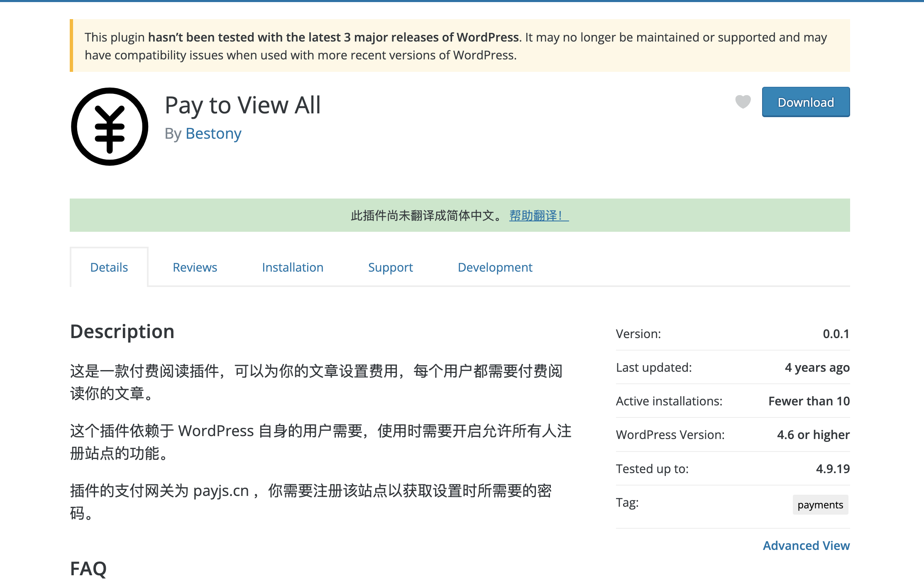The height and width of the screenshot is (579, 924).
Task: Select the Details tab
Action: click(109, 267)
